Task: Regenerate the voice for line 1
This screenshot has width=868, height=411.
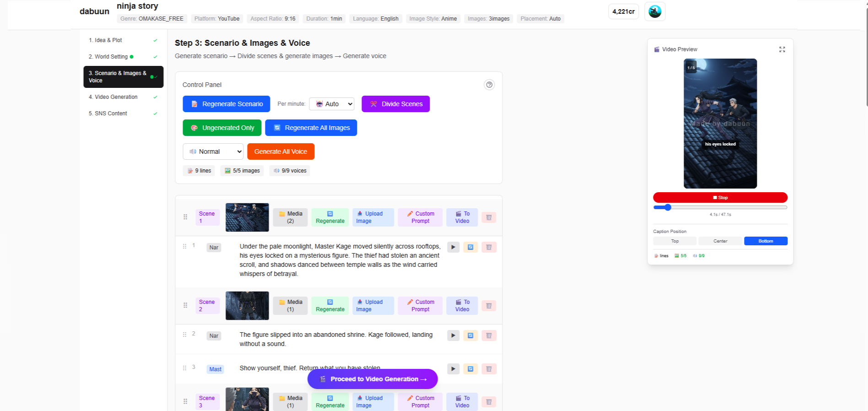Action: click(470, 247)
